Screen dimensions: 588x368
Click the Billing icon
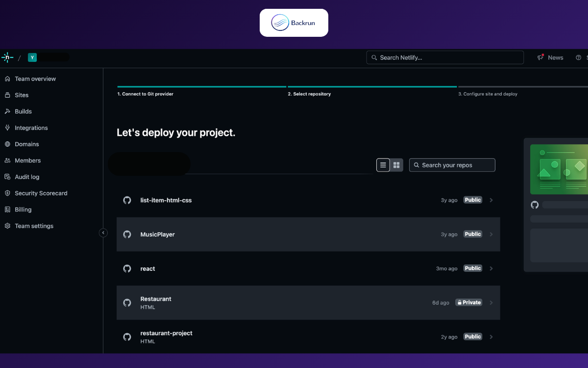(x=7, y=210)
